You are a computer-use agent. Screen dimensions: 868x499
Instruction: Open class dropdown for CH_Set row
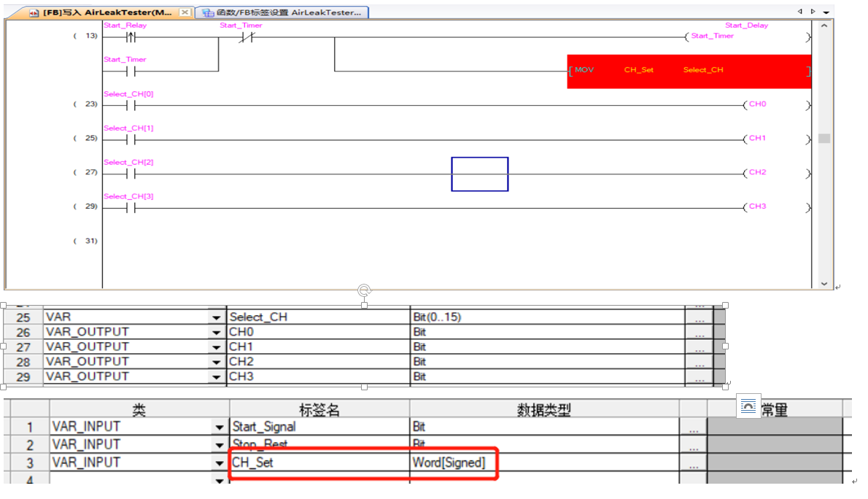click(x=219, y=463)
